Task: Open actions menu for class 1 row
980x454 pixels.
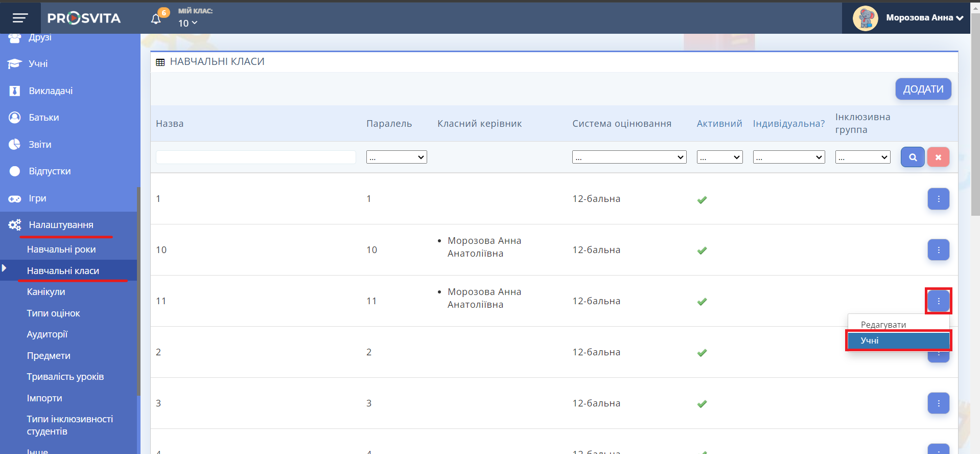Action: pyautogui.click(x=938, y=199)
